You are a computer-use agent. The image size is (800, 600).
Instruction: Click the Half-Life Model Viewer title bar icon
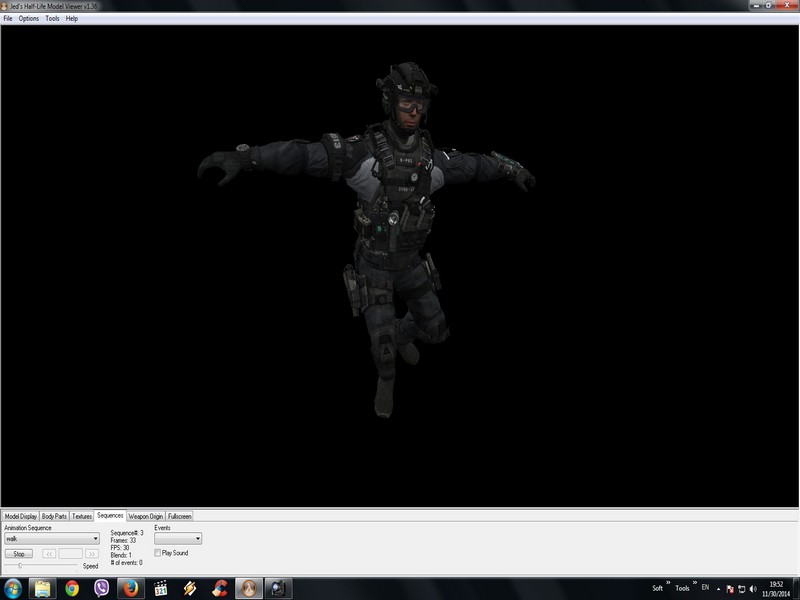tap(4, 6)
